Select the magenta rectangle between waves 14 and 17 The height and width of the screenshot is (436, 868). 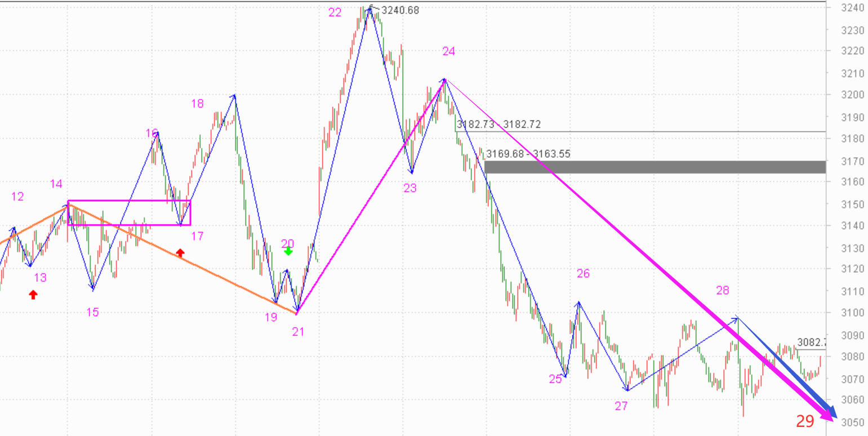coord(129,201)
